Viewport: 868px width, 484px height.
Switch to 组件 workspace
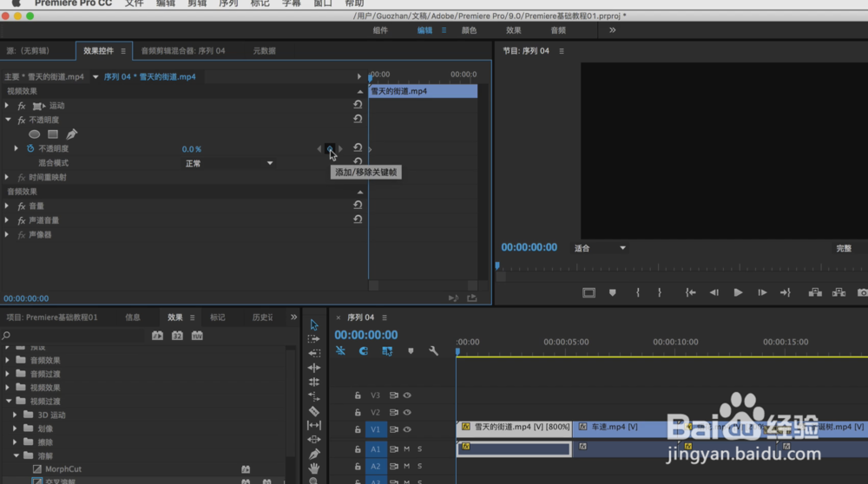[x=380, y=30]
